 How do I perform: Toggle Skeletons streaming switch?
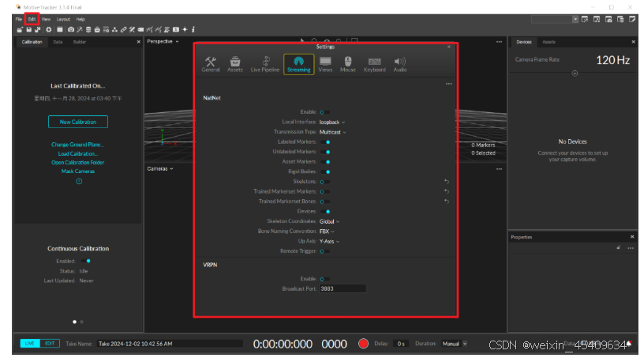click(x=324, y=182)
